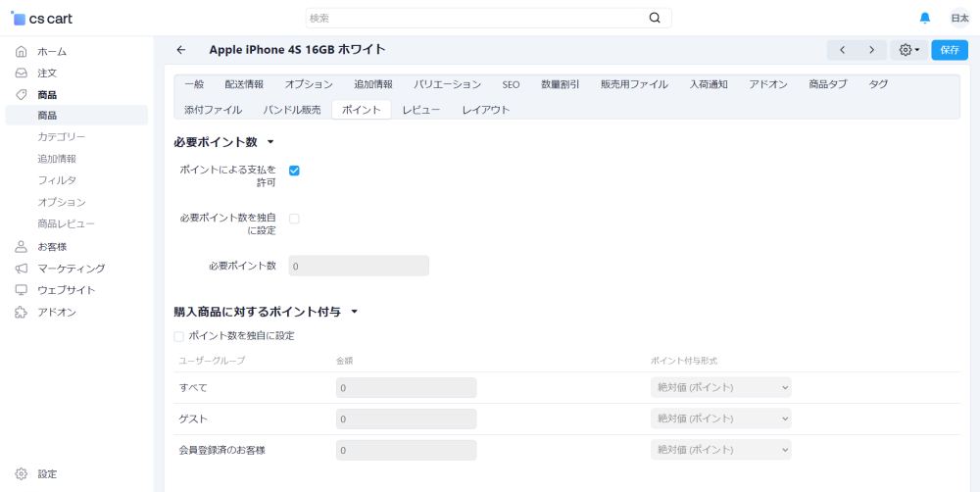Switch to the 一般 tab

point(194,84)
